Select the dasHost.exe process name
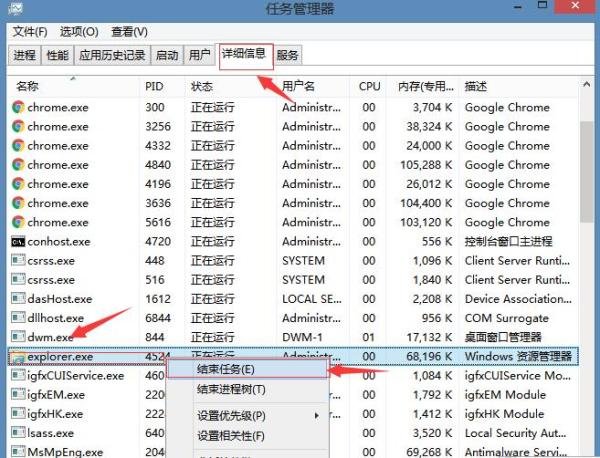This screenshot has height=458, width=600. point(60,299)
